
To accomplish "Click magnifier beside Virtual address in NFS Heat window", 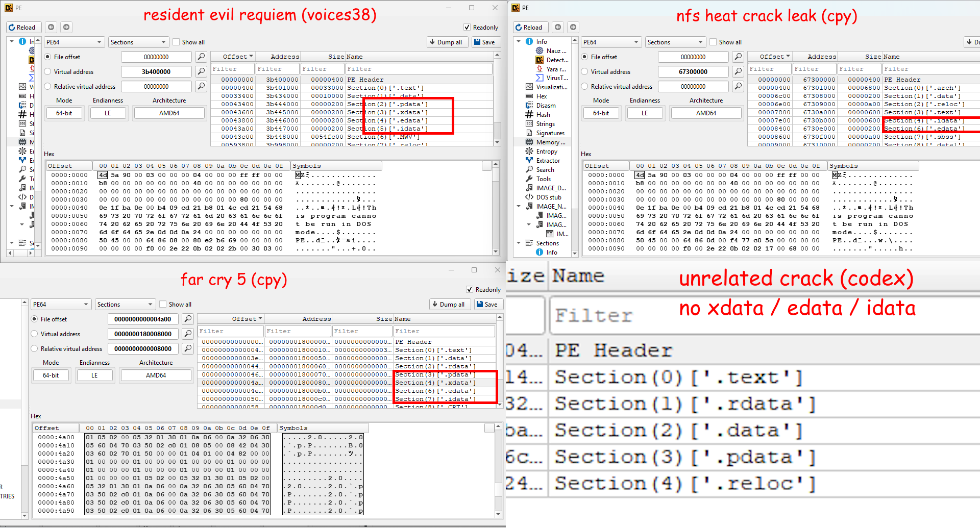I will pyautogui.click(x=738, y=71).
